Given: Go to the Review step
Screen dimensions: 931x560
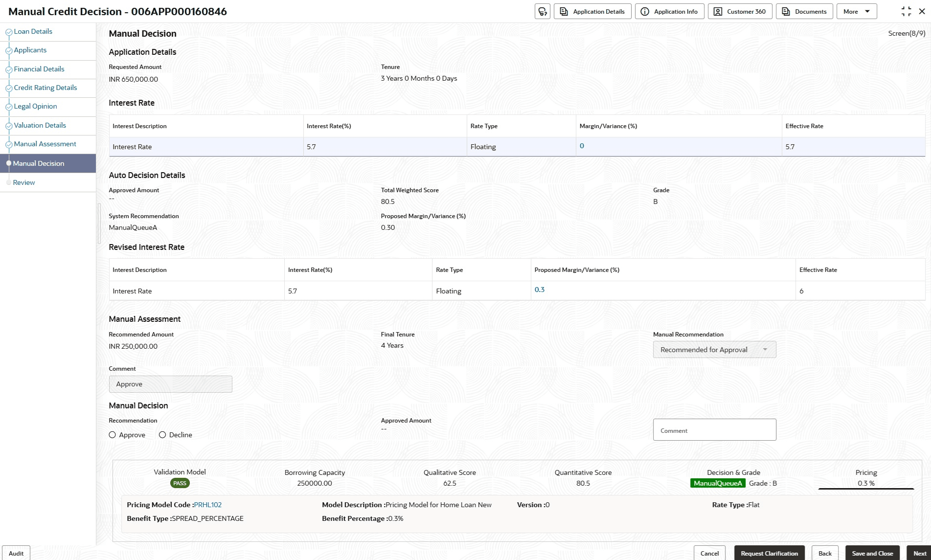Looking at the screenshot, I should tap(24, 182).
